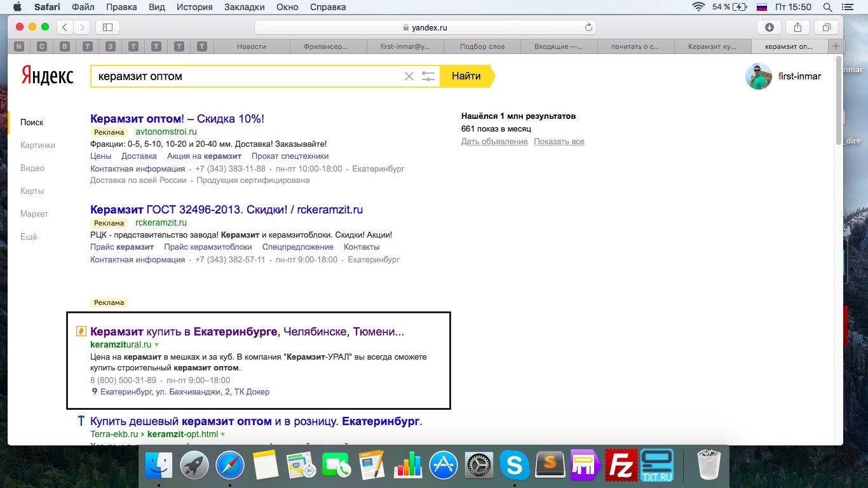Open Spotlight search in the menu bar

(x=827, y=7)
